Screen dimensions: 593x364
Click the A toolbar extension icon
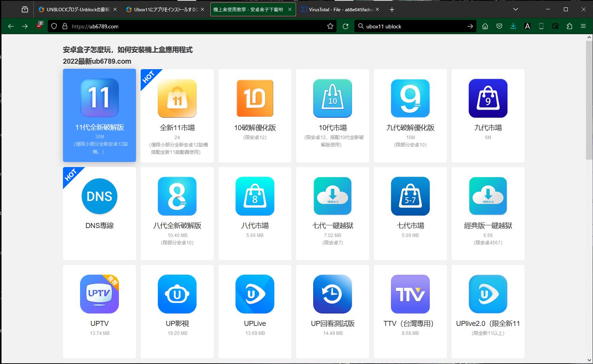coord(527,26)
